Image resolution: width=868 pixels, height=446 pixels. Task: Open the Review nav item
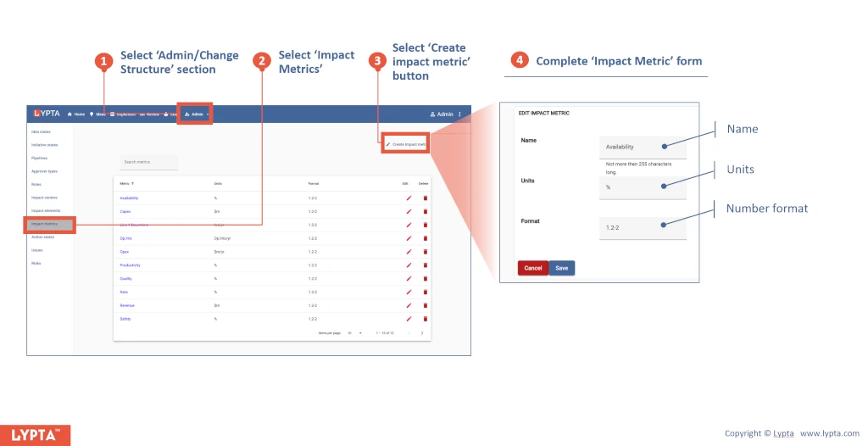(149, 114)
